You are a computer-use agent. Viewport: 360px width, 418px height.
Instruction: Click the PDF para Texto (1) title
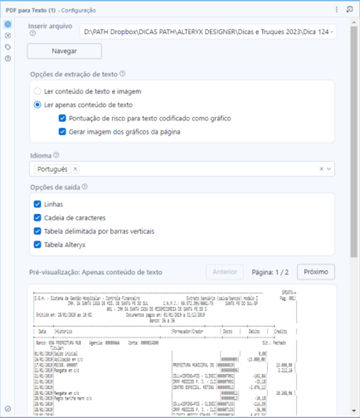pyautogui.click(x=30, y=10)
